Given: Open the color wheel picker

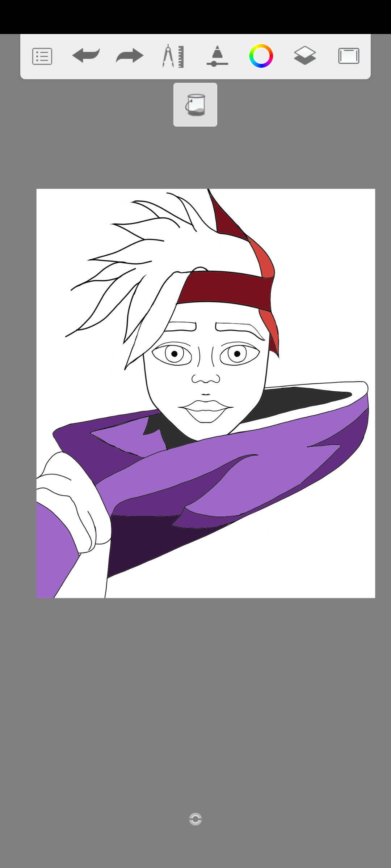Looking at the screenshot, I should click(261, 56).
